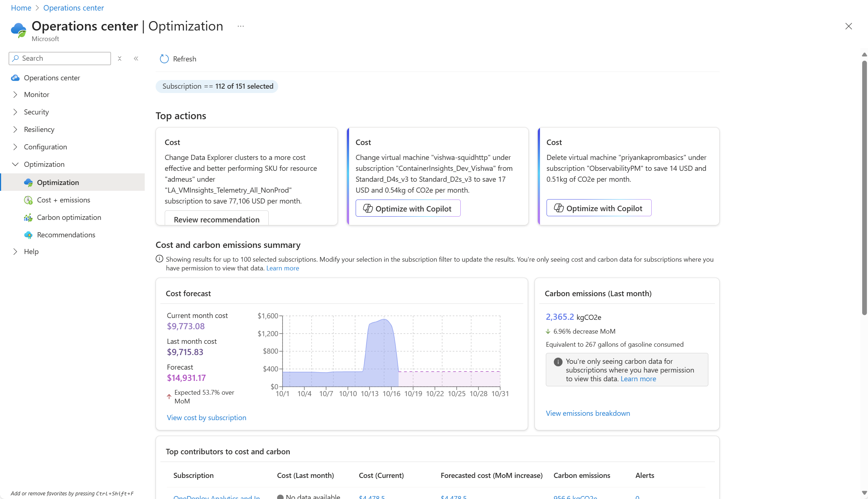Select Optimization item in sidebar

[x=58, y=182]
